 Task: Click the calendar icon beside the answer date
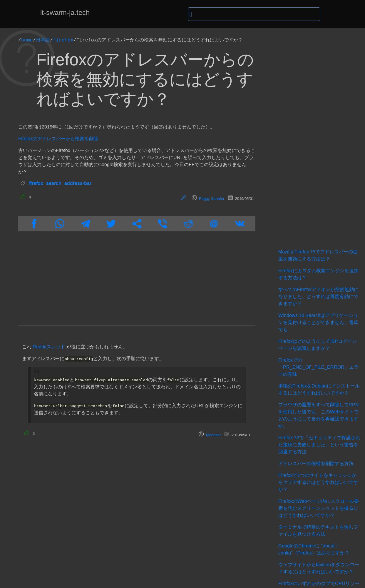point(227,434)
